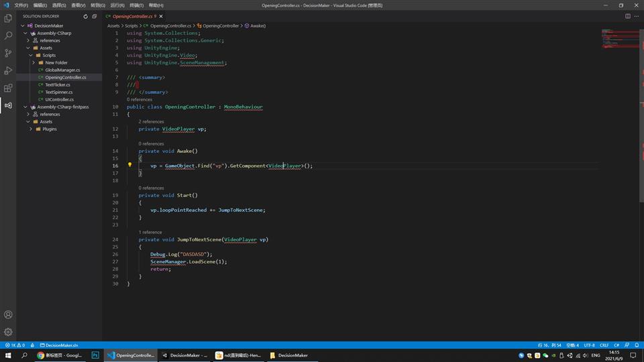
Task: Click the editor vertical scrollbar
Action: coord(641,115)
